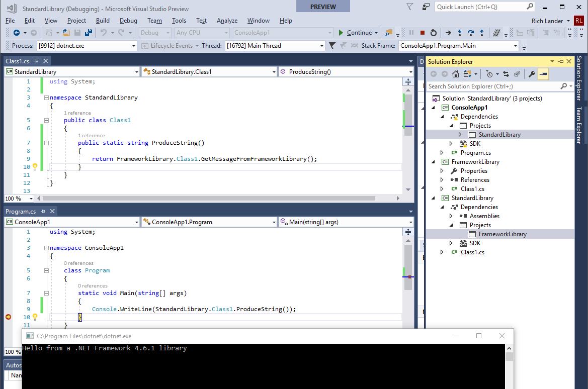Toggle breakpoint on Program.cs line 10
The height and width of the screenshot is (389, 588).
coord(8,317)
